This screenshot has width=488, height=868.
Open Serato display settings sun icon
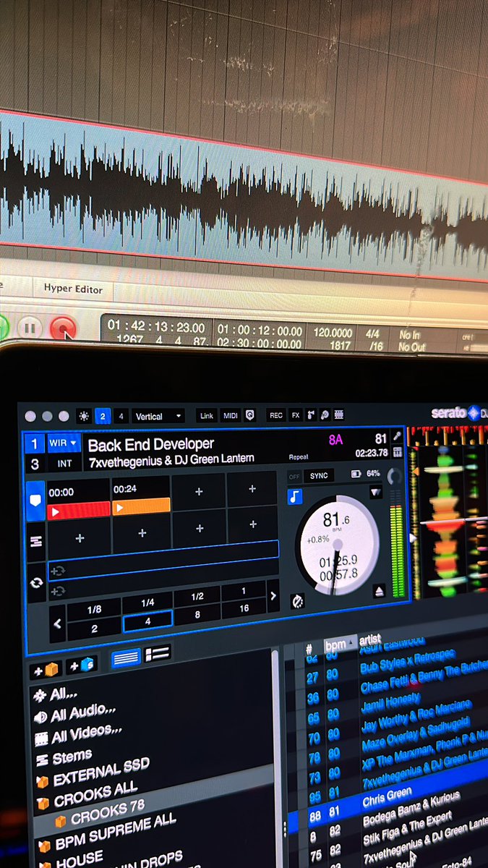coord(84,416)
